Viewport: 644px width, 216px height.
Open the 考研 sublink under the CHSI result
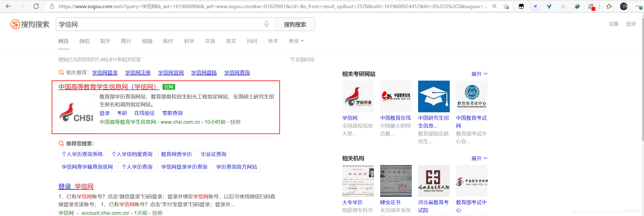point(122,113)
